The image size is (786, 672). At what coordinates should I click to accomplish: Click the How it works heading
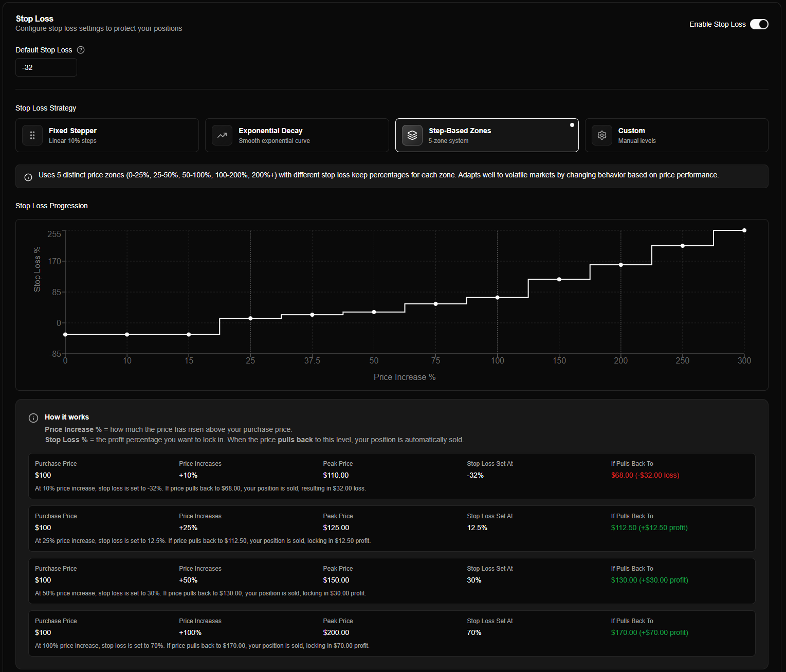pyautogui.click(x=67, y=417)
